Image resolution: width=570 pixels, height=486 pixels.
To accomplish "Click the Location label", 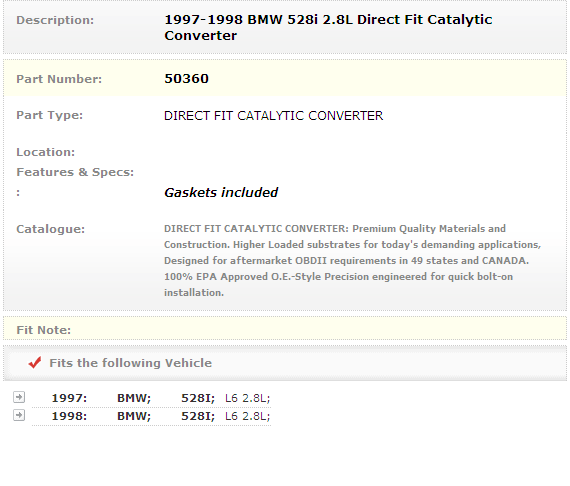I will pos(45,152).
